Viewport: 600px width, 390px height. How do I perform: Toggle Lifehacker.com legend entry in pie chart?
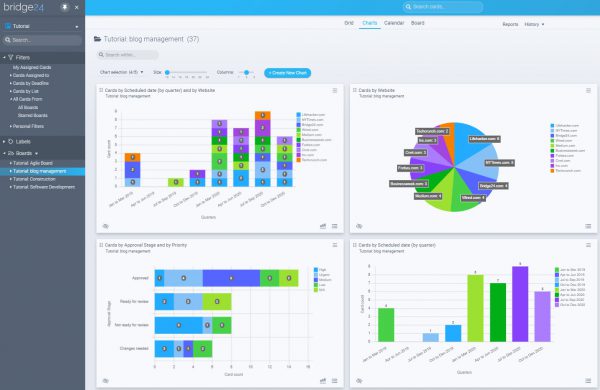564,126
